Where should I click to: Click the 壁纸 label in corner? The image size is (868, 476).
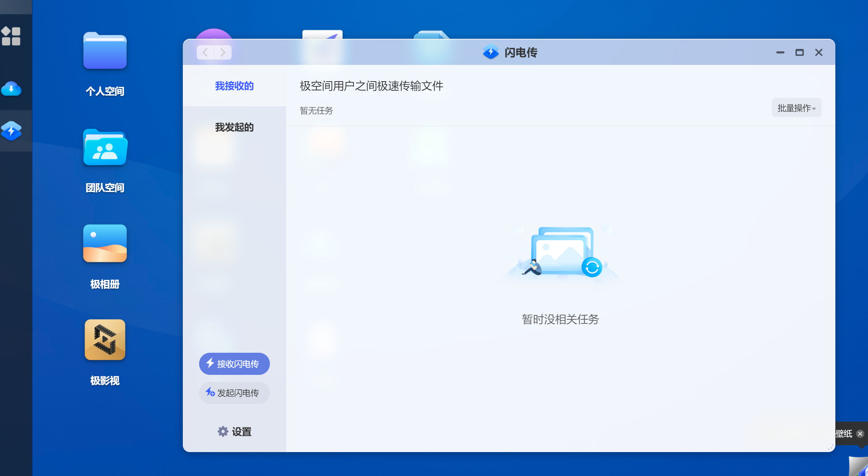[844, 434]
